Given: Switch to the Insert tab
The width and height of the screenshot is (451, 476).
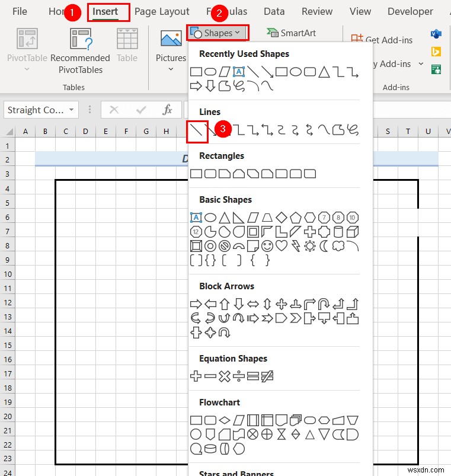Looking at the screenshot, I should [x=105, y=11].
